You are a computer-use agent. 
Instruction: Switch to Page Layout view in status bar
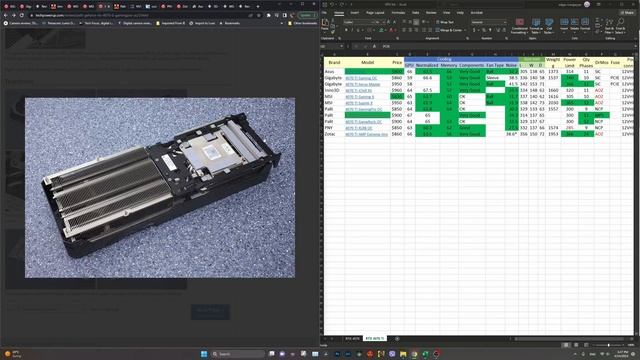pyautogui.click(x=576, y=345)
